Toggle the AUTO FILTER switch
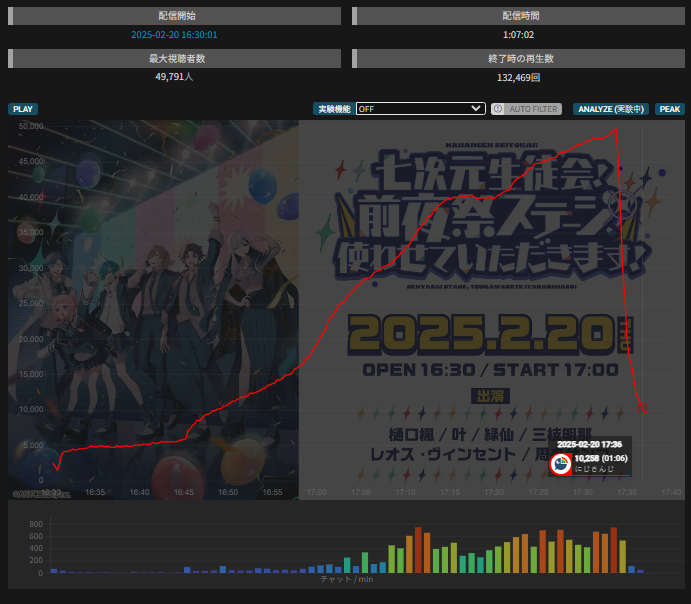 click(526, 109)
